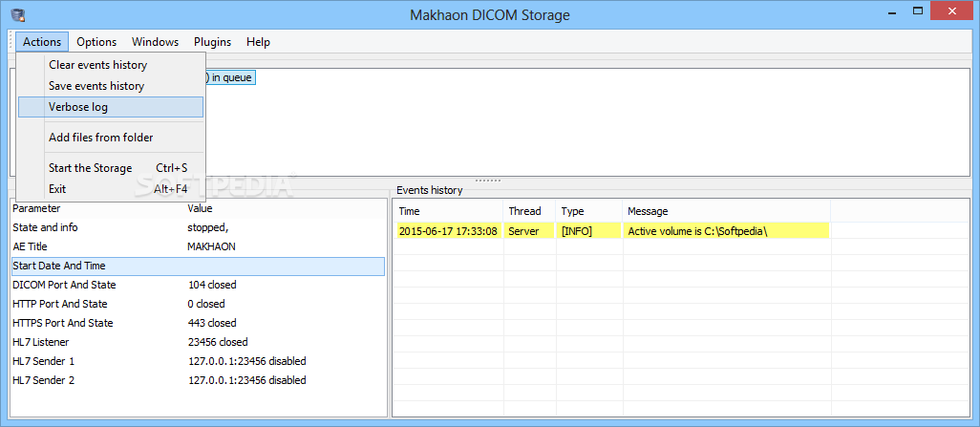980x427 pixels.
Task: Select the AE Title row
Action: coord(198,246)
